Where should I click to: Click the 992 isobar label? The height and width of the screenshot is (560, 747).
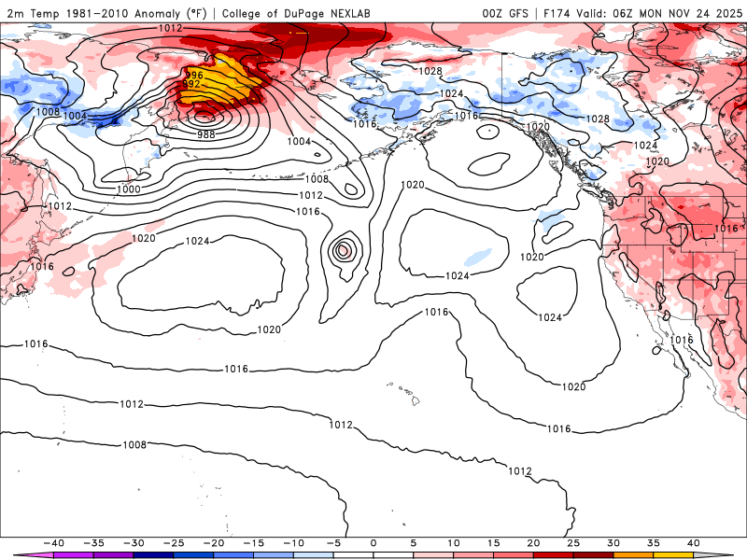(191, 84)
